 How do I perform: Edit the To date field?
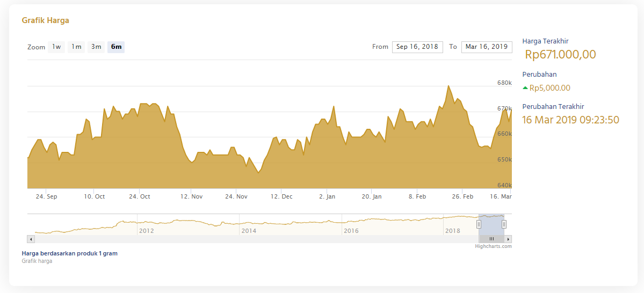(486, 47)
